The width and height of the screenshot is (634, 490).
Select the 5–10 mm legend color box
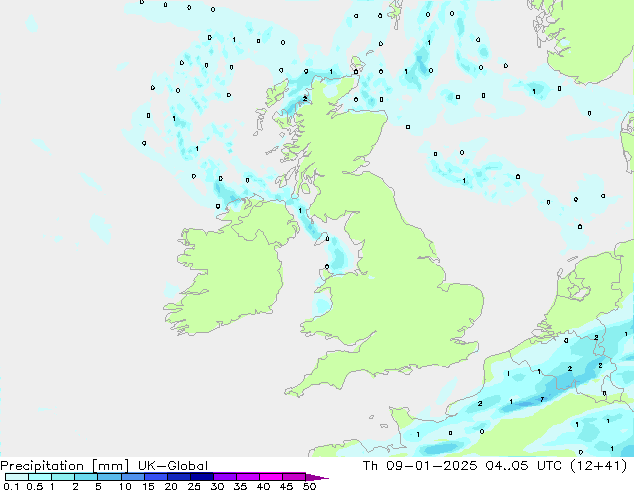click(109, 477)
